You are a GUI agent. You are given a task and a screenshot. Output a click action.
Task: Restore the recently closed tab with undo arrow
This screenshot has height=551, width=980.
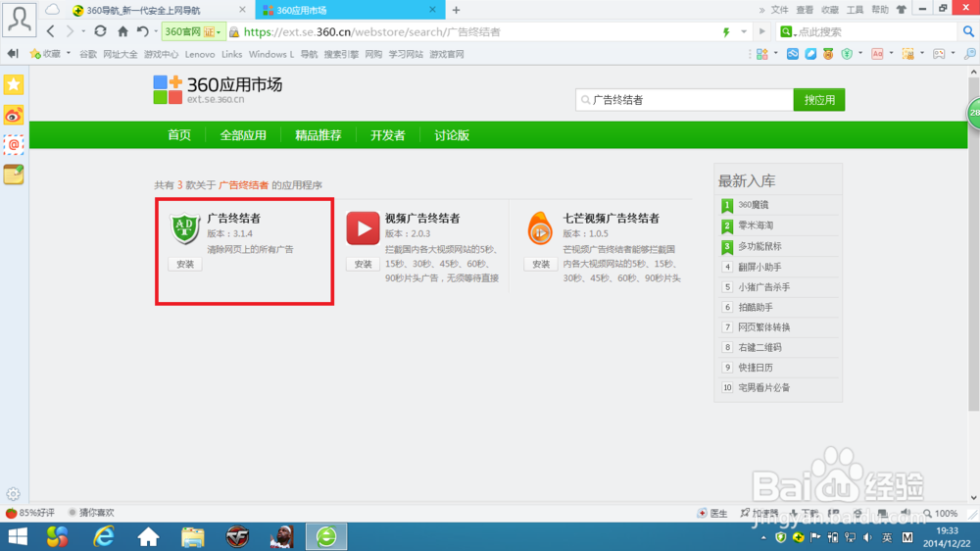(142, 31)
